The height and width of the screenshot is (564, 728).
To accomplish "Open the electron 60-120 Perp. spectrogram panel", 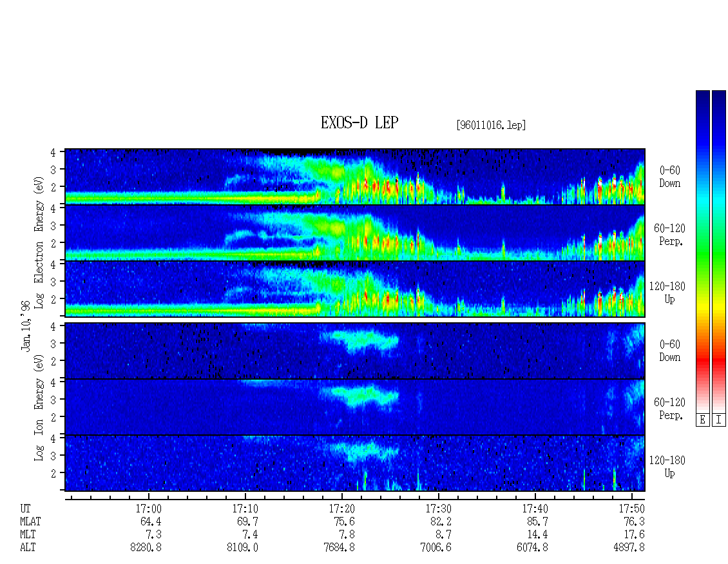I will [355, 233].
